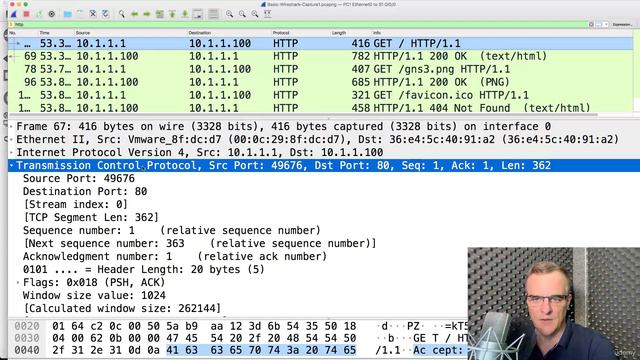Expand the Flags: 0x018 (PSH, ACK) node
The height and width of the screenshot is (360, 640).
point(18,282)
